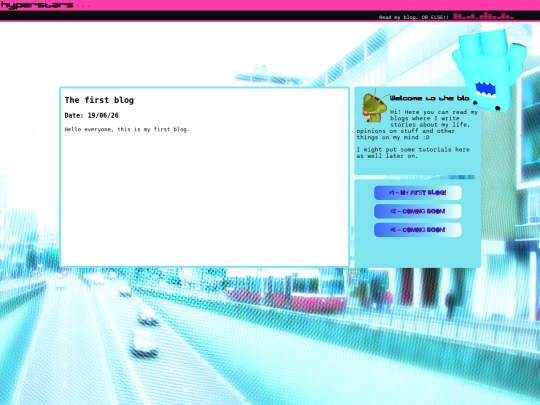Open the "#1 – MY FIRST BLOG!" button
Screen dimensions: 540x405
tap(418, 193)
